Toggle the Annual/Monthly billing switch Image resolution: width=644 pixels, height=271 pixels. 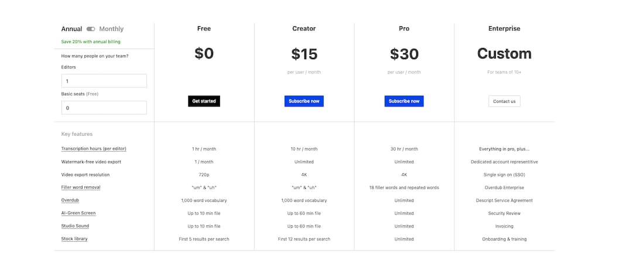pos(91,29)
